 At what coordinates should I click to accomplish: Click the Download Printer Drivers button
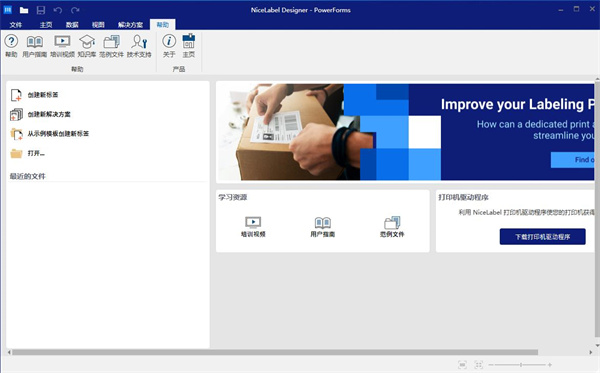pos(542,237)
